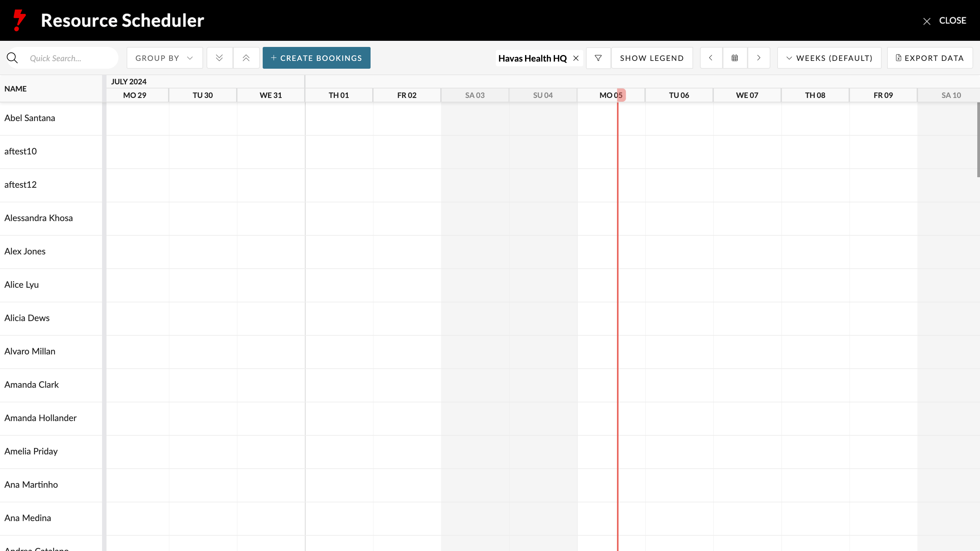Collapse all rows with double-chevron up
This screenshot has width=980, height=551.
(246, 58)
